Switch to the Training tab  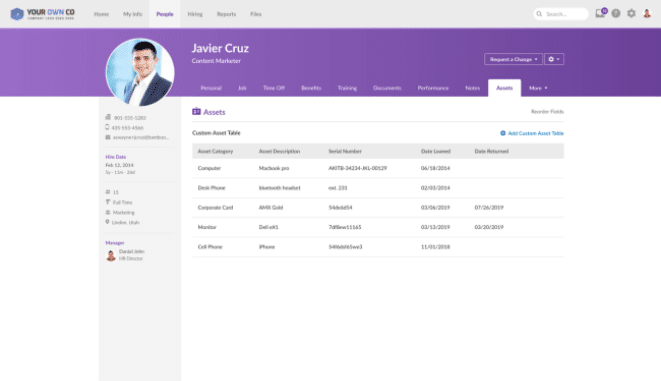[347, 88]
